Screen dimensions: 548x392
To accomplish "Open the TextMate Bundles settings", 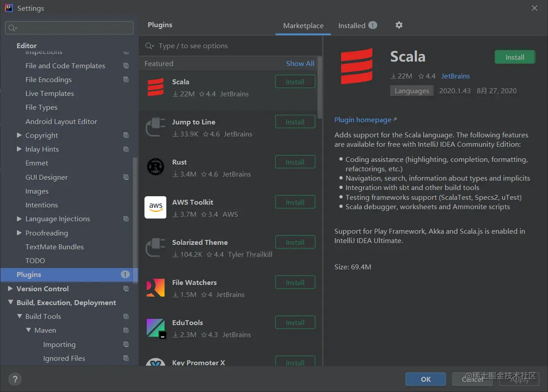I will 54,247.
